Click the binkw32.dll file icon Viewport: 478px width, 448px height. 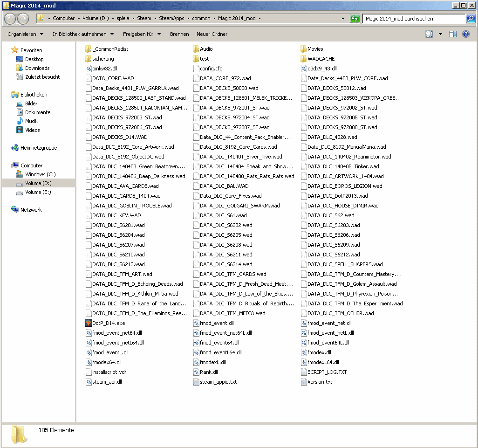89,69
